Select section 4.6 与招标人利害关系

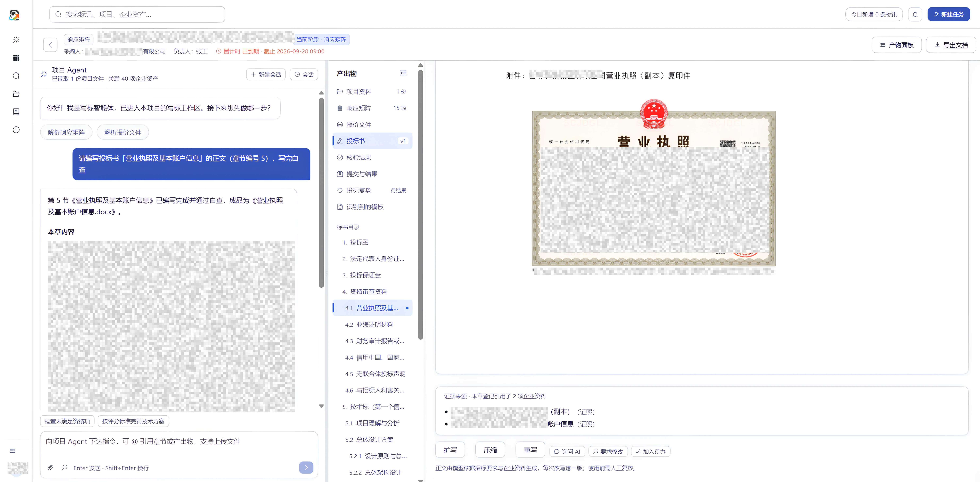(372, 390)
